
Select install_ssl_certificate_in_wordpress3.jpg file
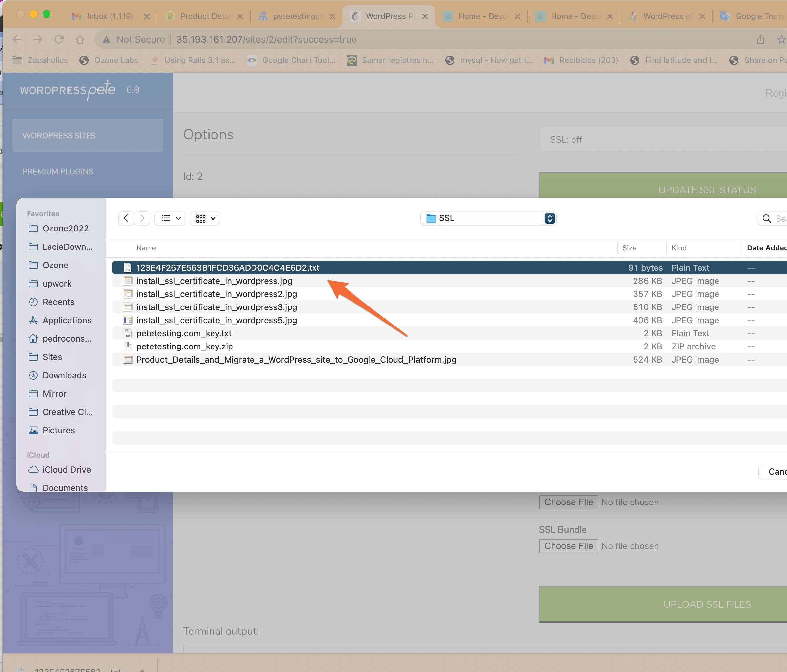click(216, 307)
